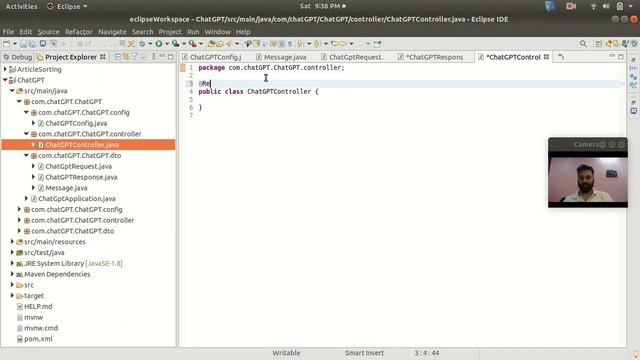640x360 pixels.
Task: Toggle Link with Editor in Project Explorer
Action: coord(126,57)
